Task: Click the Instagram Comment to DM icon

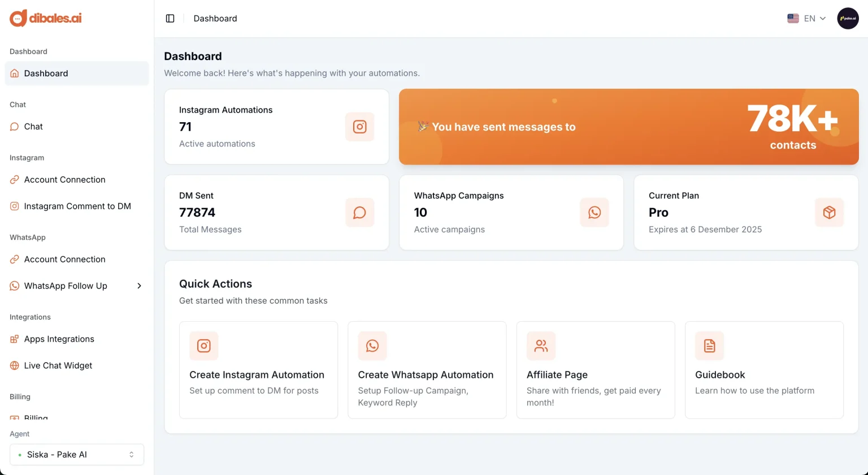Action: click(14, 206)
